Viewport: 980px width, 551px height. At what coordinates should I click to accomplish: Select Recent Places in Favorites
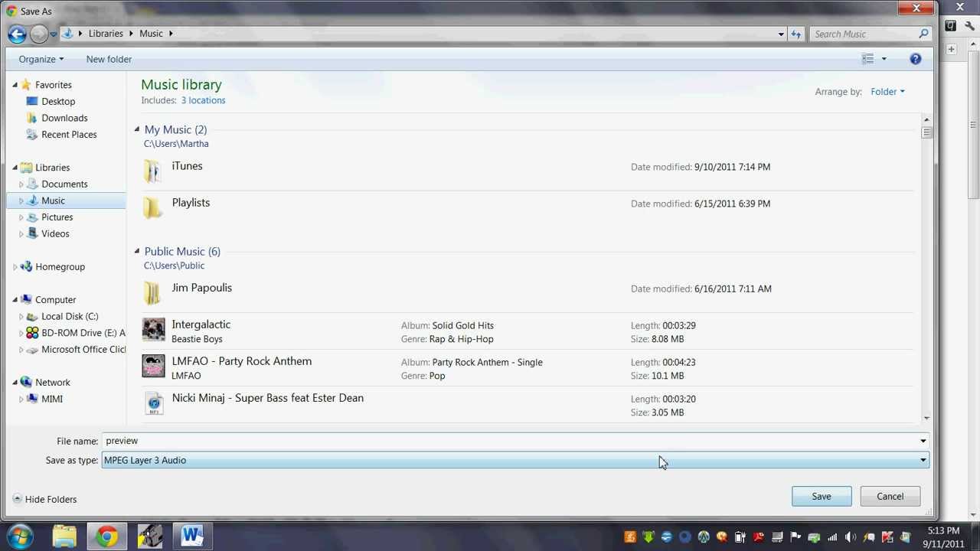point(69,135)
